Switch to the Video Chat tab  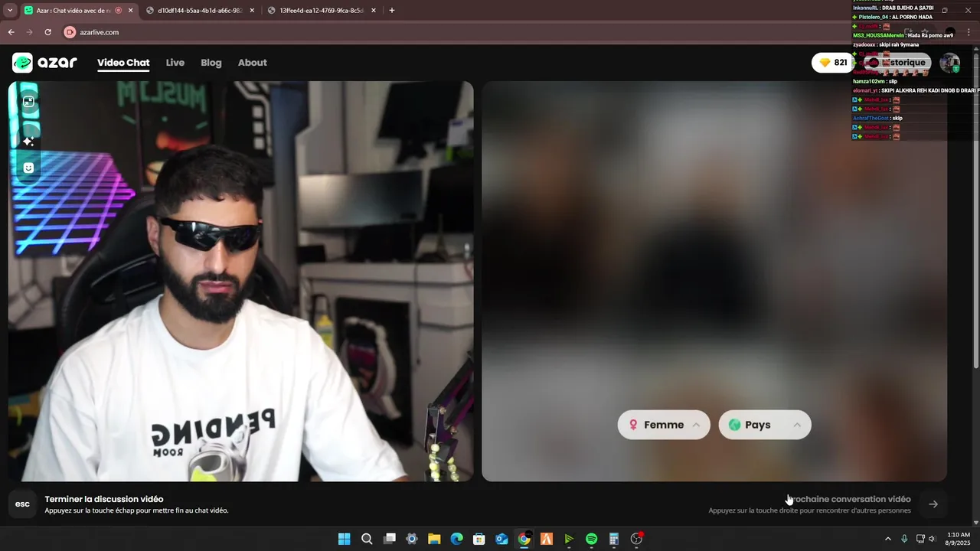pyautogui.click(x=123, y=63)
